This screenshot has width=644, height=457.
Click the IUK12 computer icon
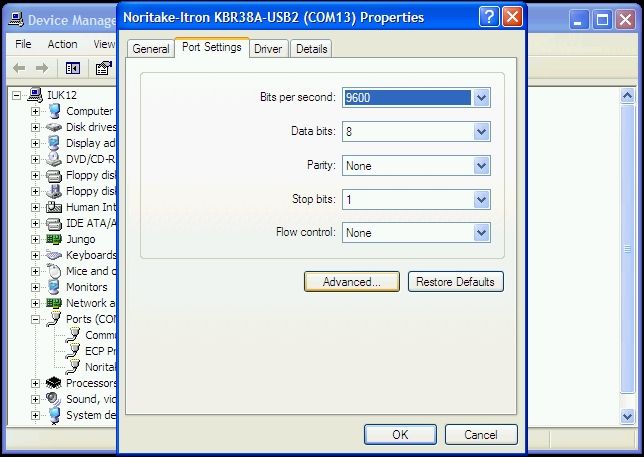click(35, 95)
